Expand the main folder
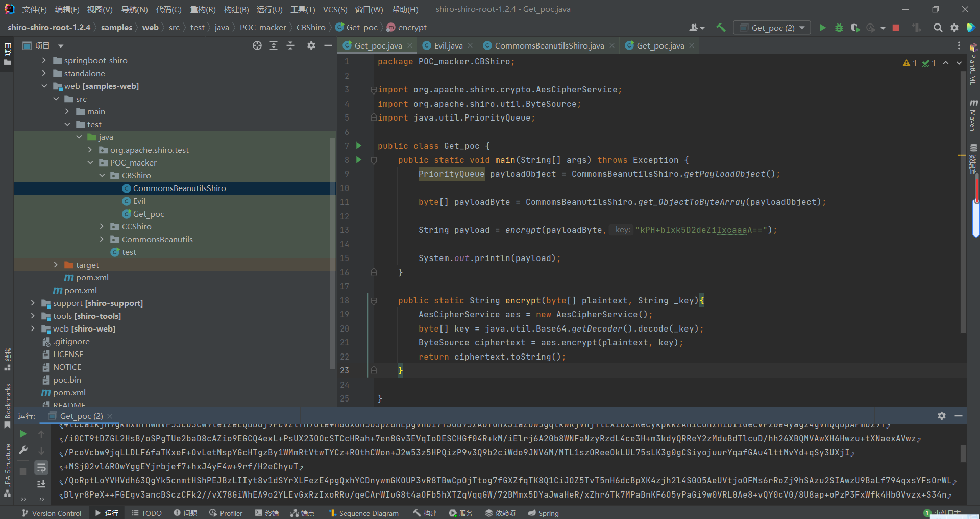The width and height of the screenshot is (980, 519). 67,111
